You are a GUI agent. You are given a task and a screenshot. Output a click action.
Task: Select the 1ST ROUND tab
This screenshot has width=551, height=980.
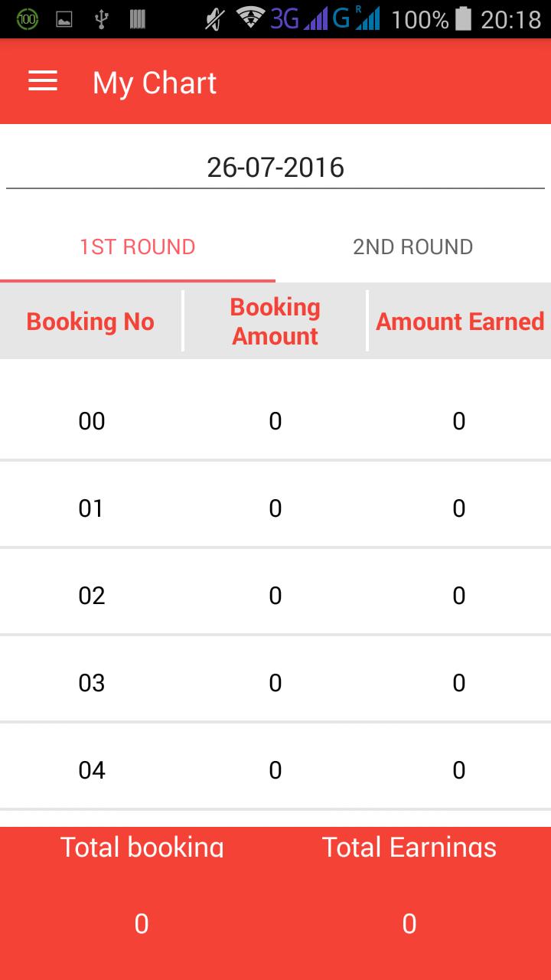138,247
